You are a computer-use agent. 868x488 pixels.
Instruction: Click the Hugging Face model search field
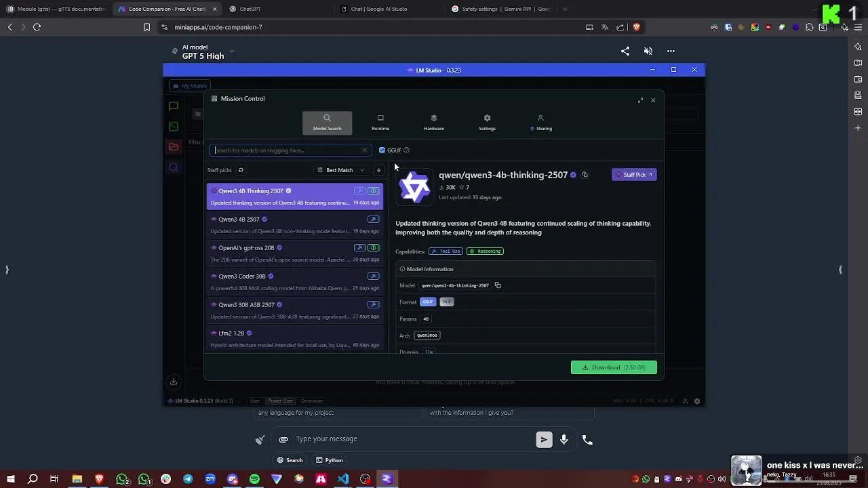290,150
